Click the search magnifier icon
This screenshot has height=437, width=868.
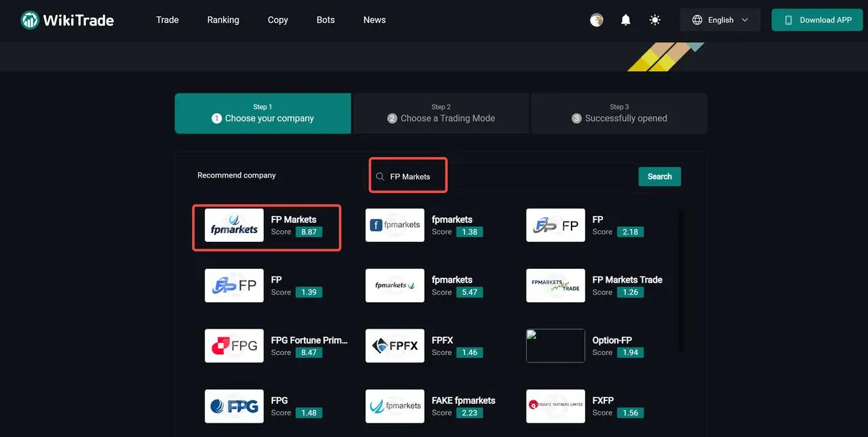(380, 176)
